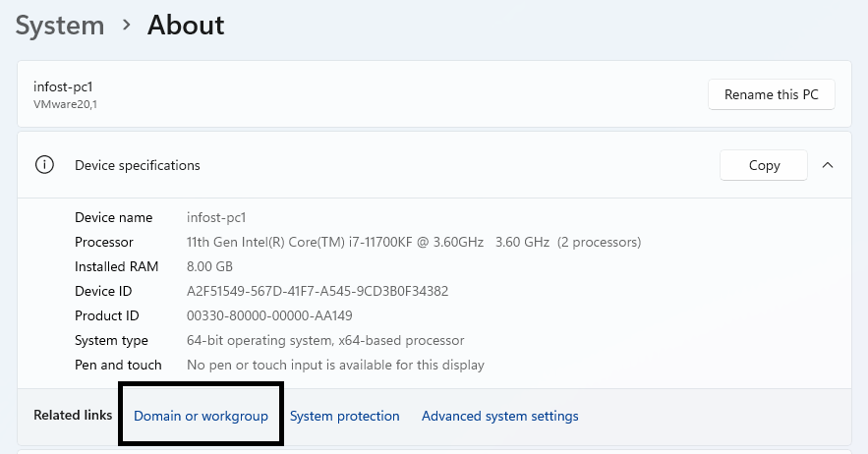The width and height of the screenshot is (868, 454).
Task: Click the About page title
Action: click(186, 25)
